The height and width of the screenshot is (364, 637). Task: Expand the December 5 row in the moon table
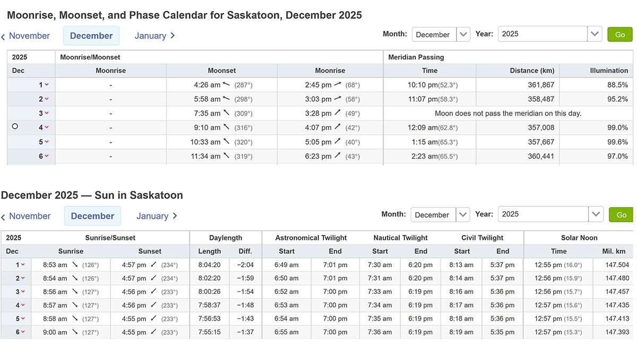47,142
